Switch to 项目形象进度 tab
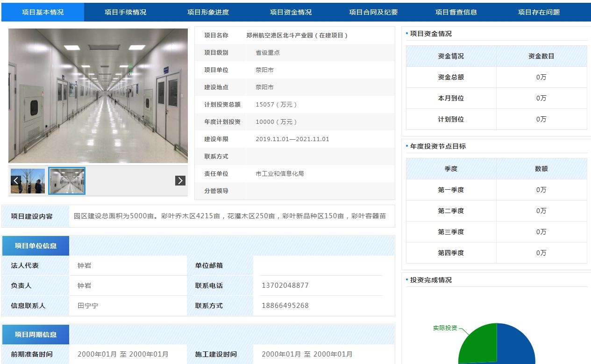The height and width of the screenshot is (364, 591). 208,12
